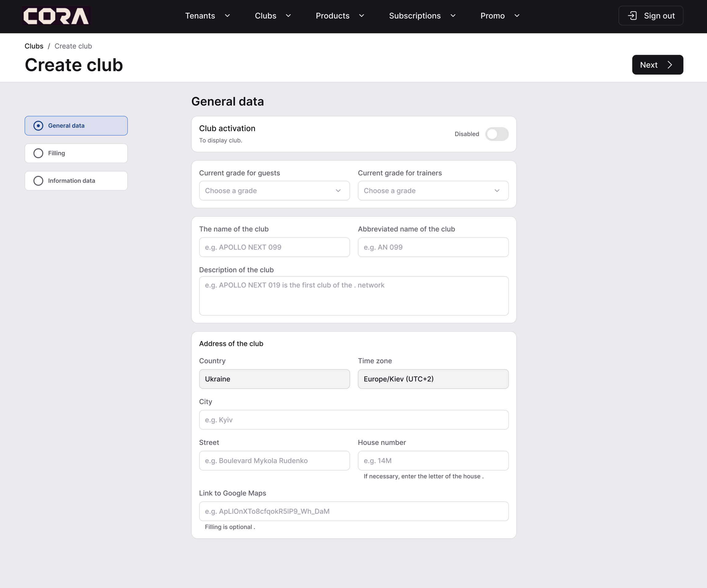The width and height of the screenshot is (707, 588).
Task: Click the Information data radio circle
Action: [x=38, y=181]
